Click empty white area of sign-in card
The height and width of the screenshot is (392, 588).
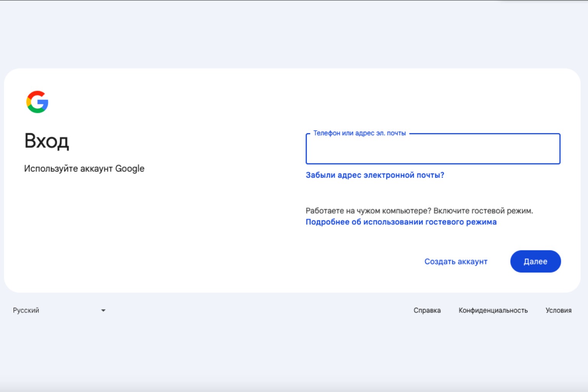click(153, 237)
